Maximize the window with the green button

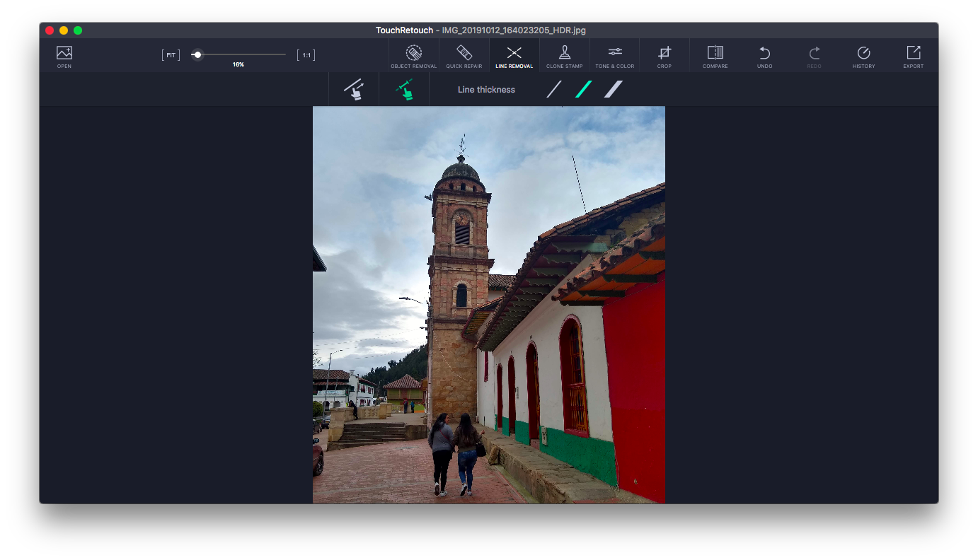click(x=78, y=30)
